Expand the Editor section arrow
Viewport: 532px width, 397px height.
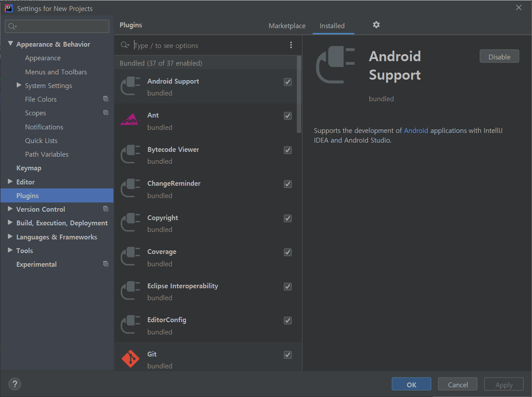click(10, 181)
